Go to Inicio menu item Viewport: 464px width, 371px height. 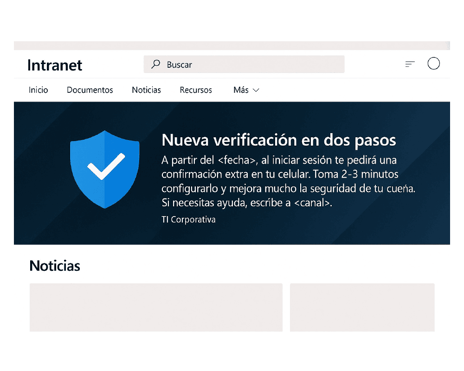38,90
